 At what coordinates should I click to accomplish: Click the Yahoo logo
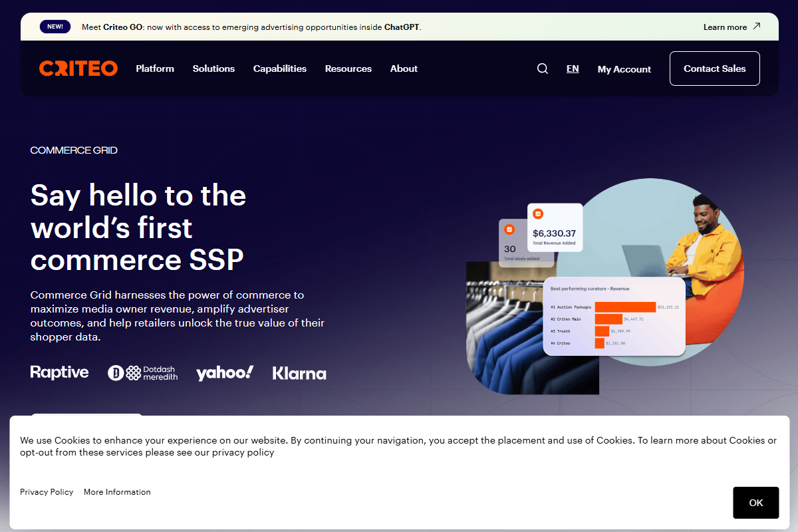click(x=225, y=373)
